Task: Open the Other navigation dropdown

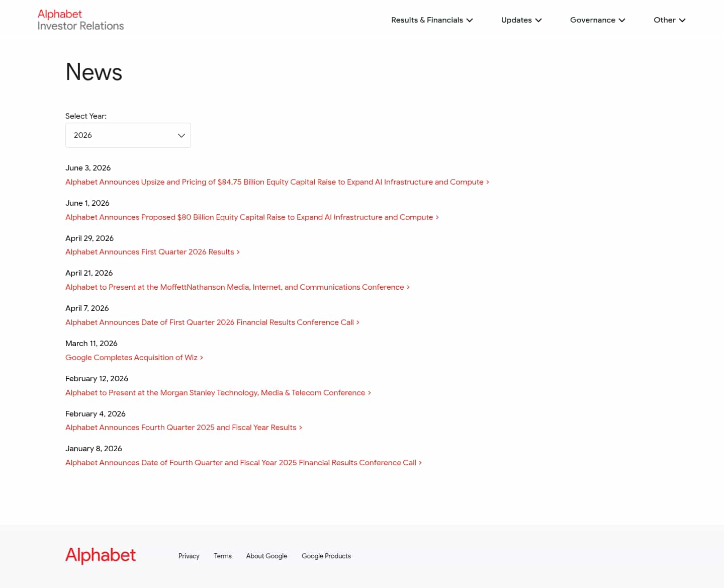Action: click(x=669, y=20)
